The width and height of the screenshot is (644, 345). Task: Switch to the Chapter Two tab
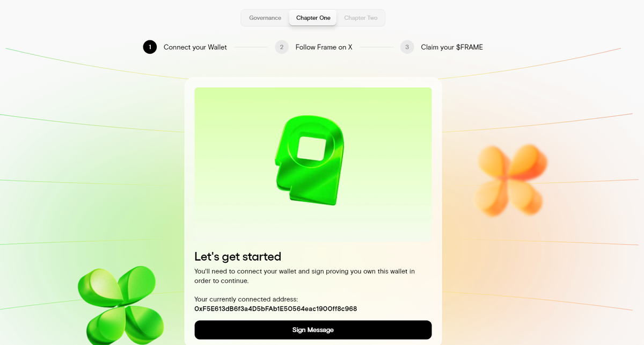point(361,18)
